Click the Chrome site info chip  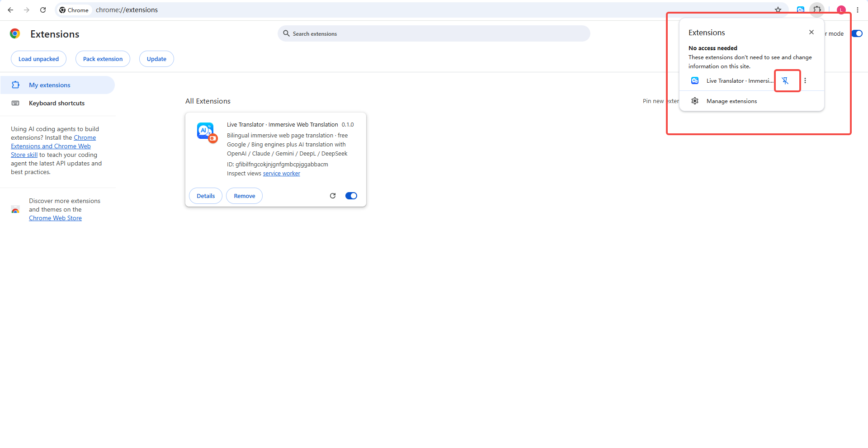pyautogui.click(x=74, y=10)
